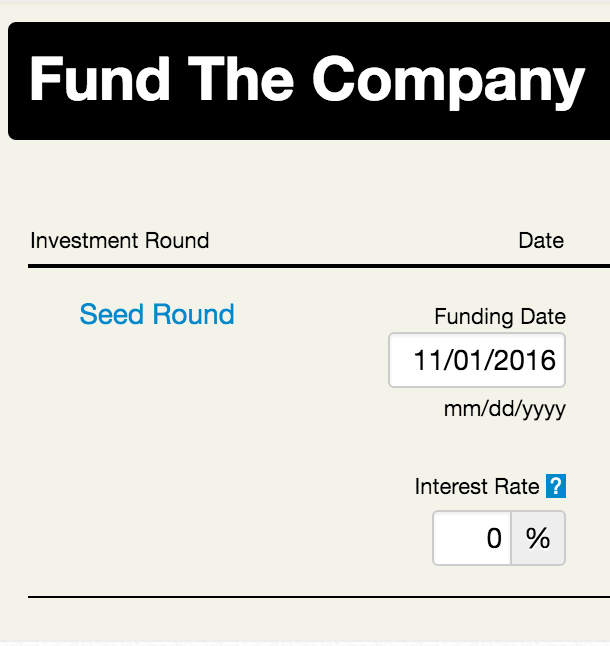610x646 pixels.
Task: Select the Investment Round column header
Action: point(120,241)
